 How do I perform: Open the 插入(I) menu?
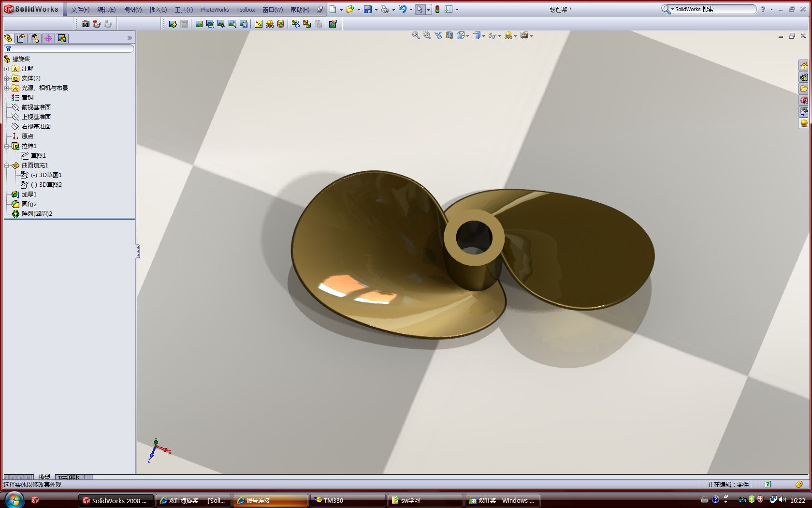click(x=158, y=10)
